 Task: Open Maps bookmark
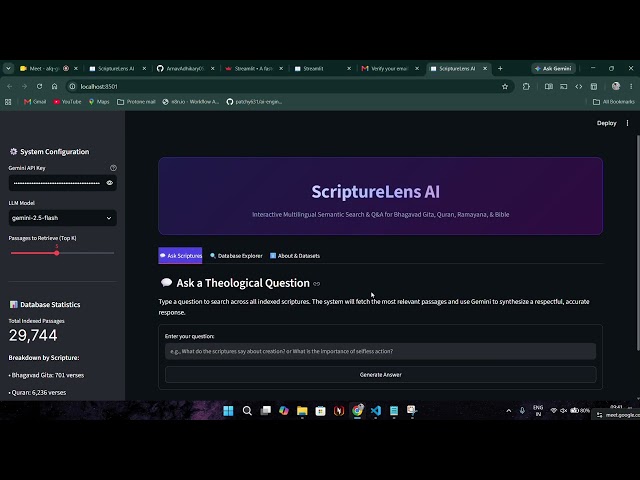point(99,102)
